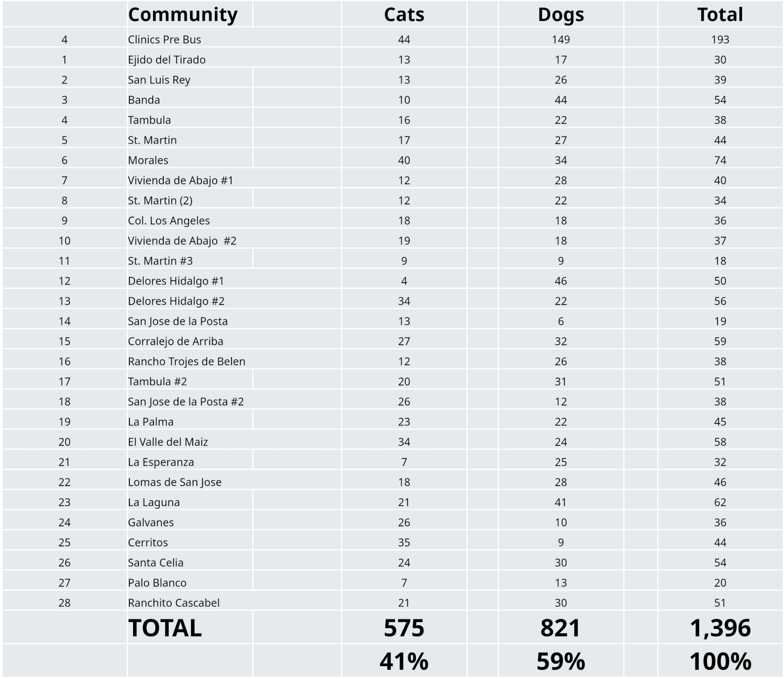Click the Col. Los Angeles cell
This screenshot has width=784, height=679.
tap(169, 220)
